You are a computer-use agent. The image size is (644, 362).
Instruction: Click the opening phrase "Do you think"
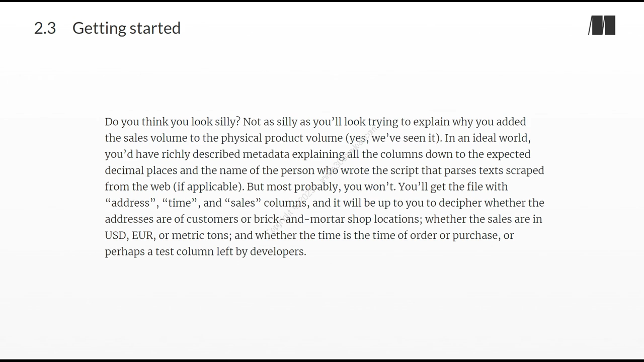[136, 122]
